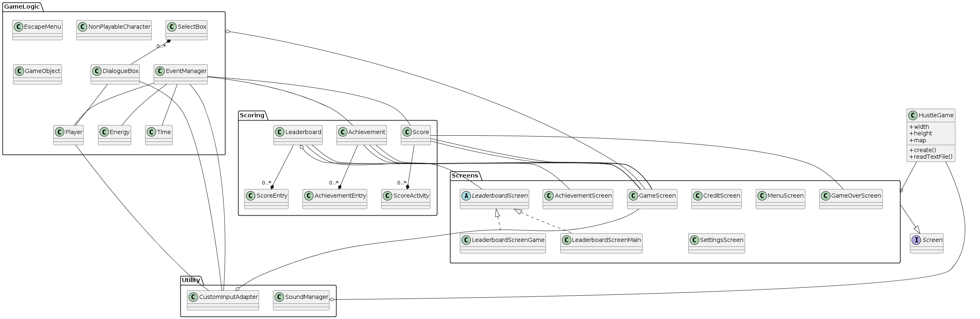Select the LeaderboardScreenMain class box
Screen dimensions: 980x319
point(601,243)
